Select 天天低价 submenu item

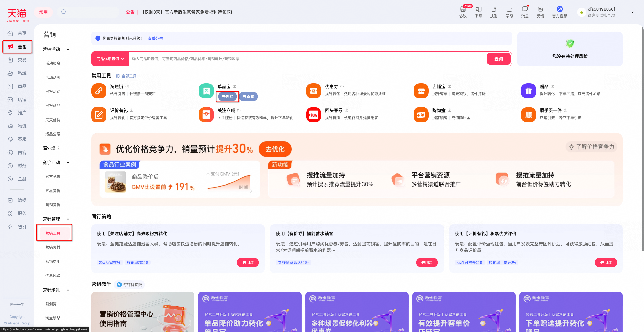pyautogui.click(x=53, y=120)
